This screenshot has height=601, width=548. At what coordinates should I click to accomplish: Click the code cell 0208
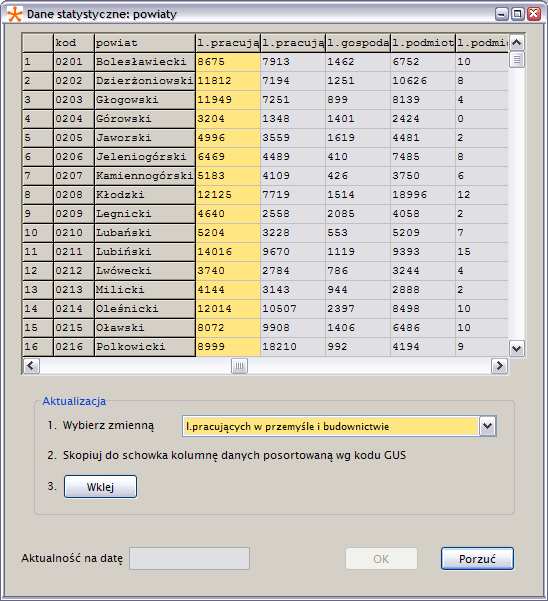pyautogui.click(x=74, y=195)
